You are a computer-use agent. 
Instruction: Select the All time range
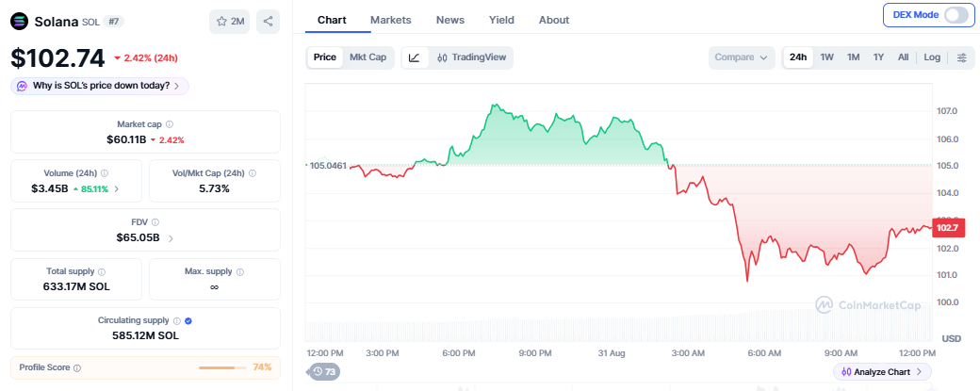[x=903, y=57]
